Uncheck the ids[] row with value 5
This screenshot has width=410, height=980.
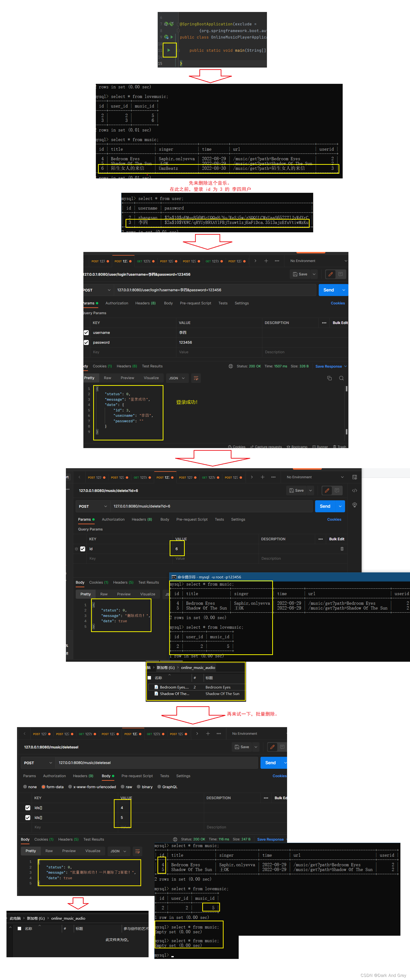click(x=28, y=818)
